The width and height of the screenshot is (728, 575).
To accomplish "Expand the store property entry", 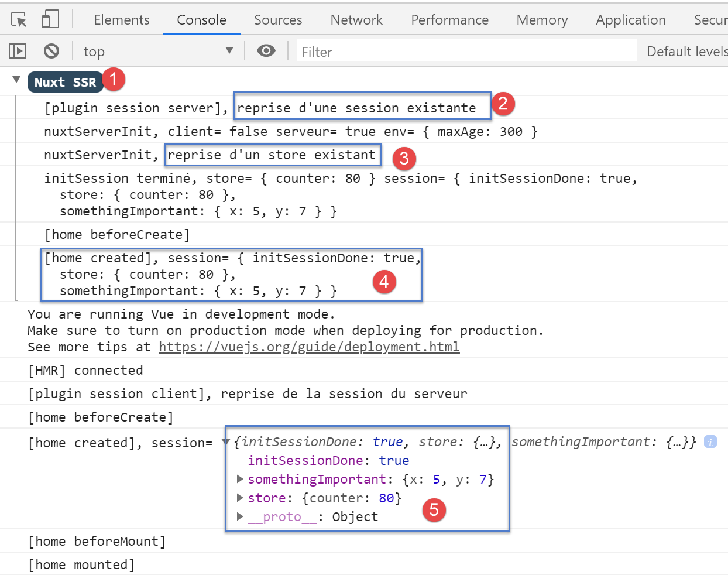I will pos(240,498).
